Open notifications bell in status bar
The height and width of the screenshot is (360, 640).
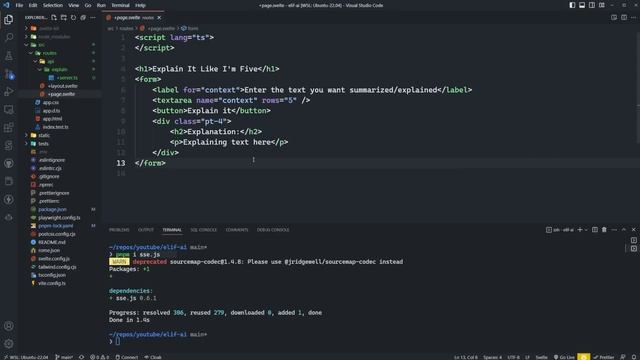(x=634, y=357)
